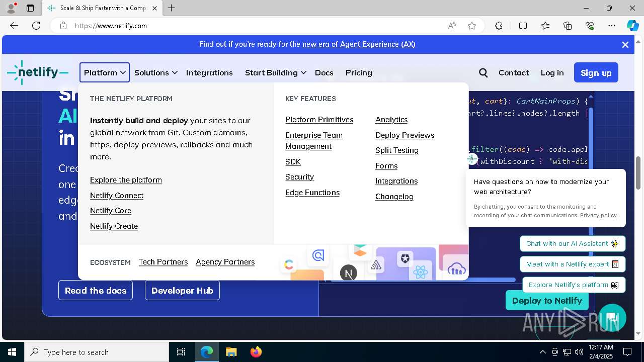Image resolution: width=644 pixels, height=362 pixels.
Task: Expand the Start Building dropdown
Action: [x=276, y=72]
